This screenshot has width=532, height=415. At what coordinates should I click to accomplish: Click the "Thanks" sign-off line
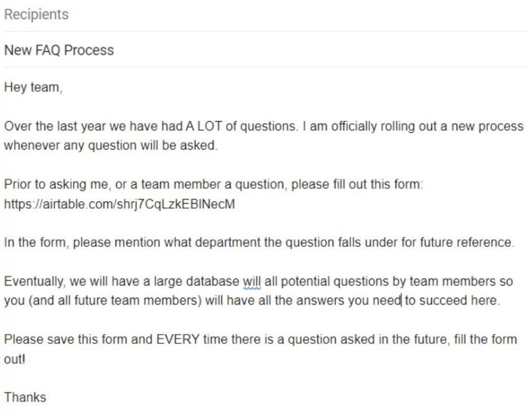point(25,397)
